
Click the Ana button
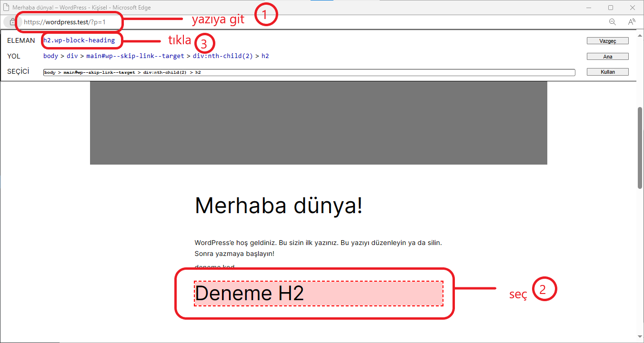point(607,57)
